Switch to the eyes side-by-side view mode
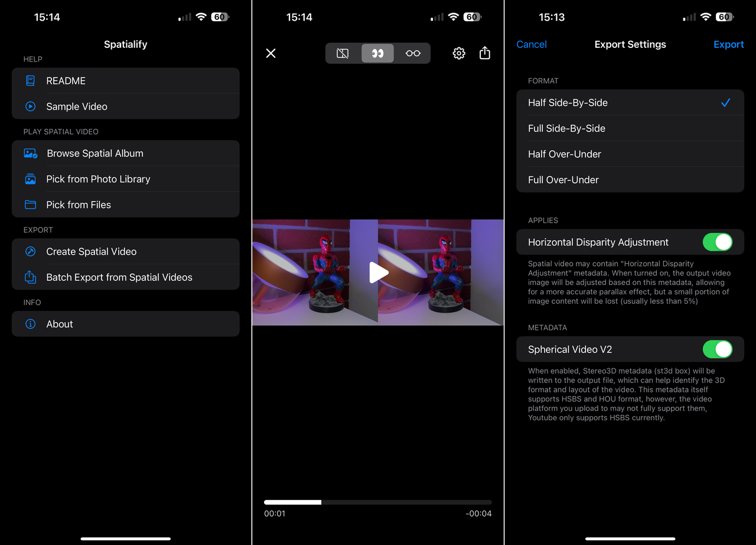The width and height of the screenshot is (756, 545). (x=377, y=53)
